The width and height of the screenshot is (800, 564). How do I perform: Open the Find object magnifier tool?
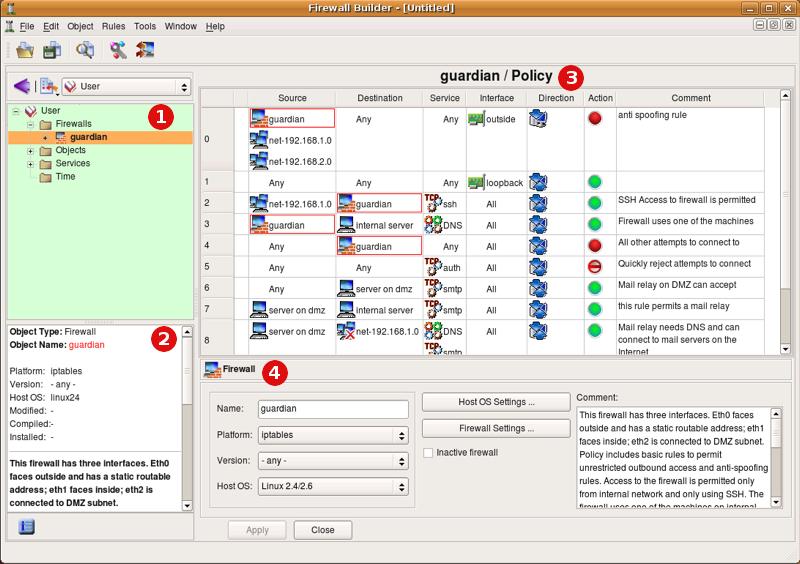(85, 50)
